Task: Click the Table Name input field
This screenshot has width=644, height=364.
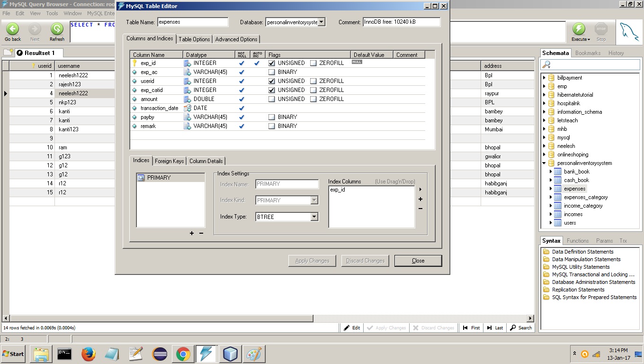Action: [x=193, y=22]
